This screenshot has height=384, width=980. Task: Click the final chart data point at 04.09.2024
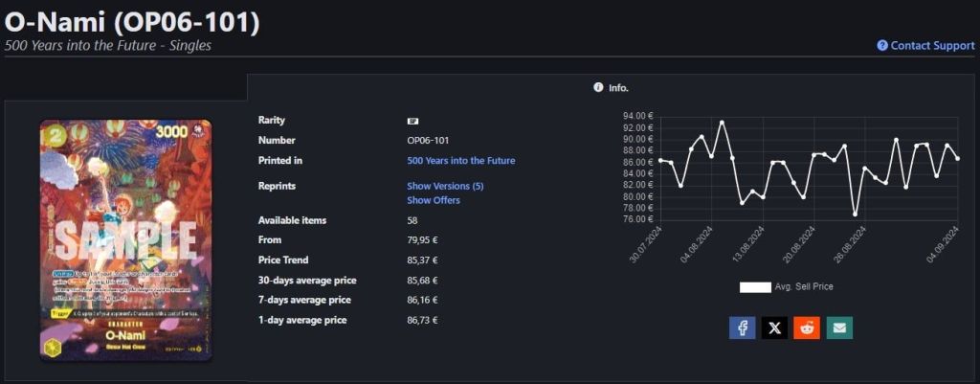click(x=957, y=158)
